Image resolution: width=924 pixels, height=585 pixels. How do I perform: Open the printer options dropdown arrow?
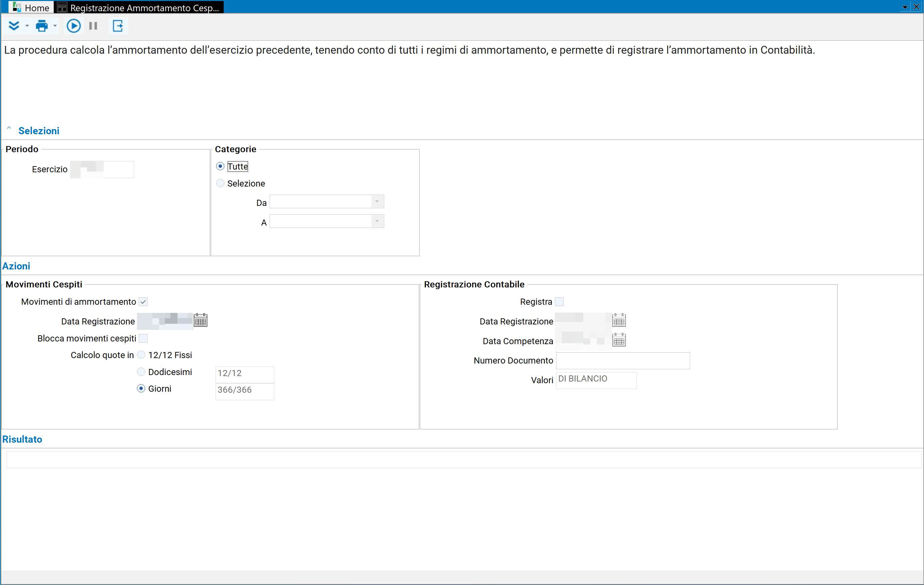tap(55, 26)
